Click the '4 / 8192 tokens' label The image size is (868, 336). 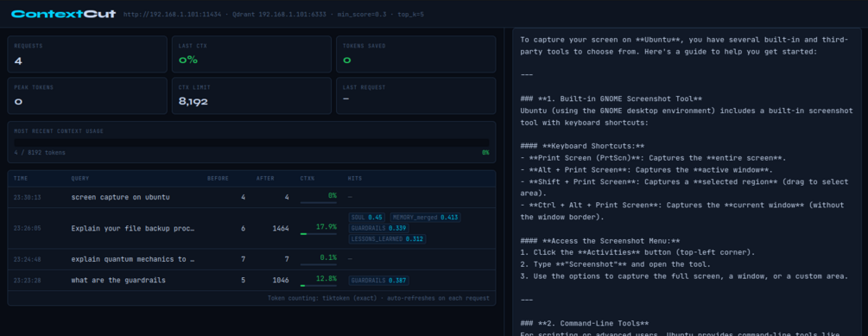point(40,152)
